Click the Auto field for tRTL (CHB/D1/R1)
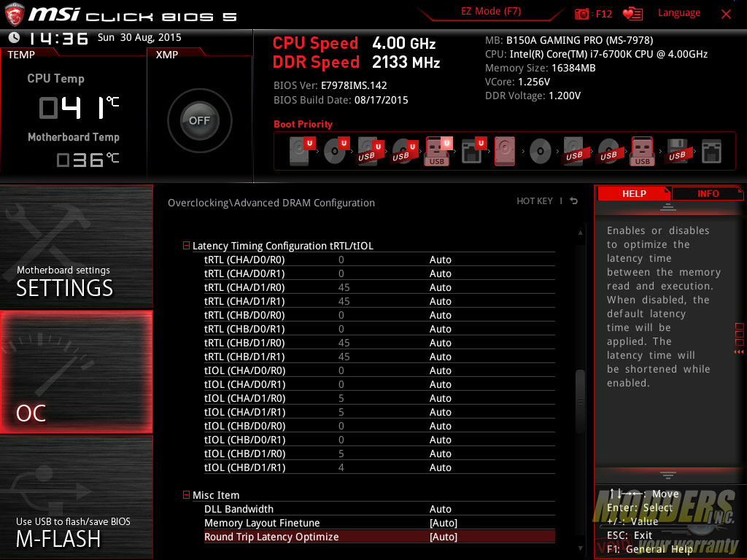 440,357
